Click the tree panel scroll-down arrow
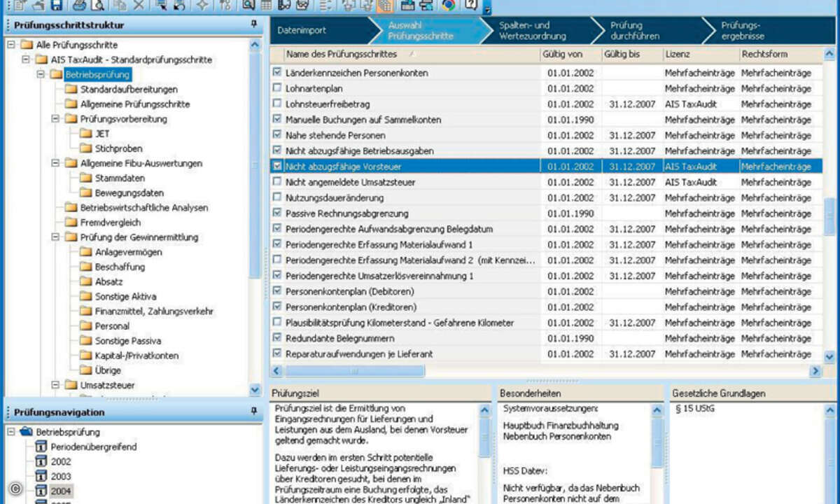Screen dimensions: 840x504 pos(255,390)
